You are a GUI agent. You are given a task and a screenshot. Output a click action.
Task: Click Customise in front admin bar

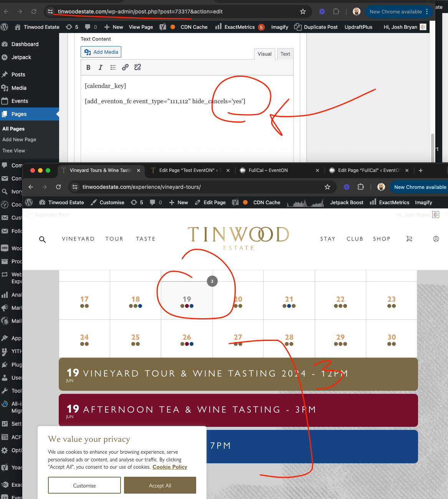[x=107, y=202]
